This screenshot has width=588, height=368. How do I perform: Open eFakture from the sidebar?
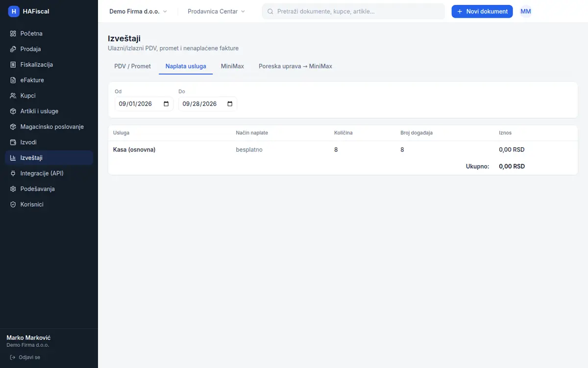pyautogui.click(x=49, y=80)
